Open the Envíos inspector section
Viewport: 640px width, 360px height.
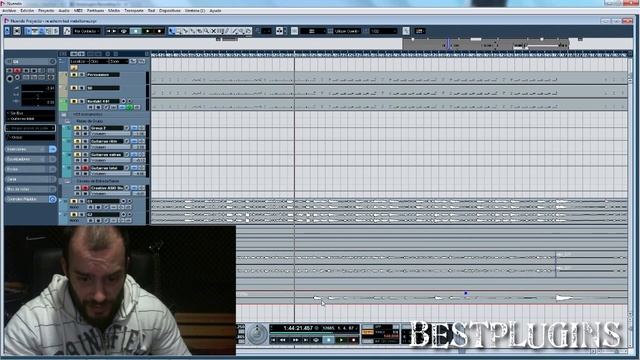26,169
